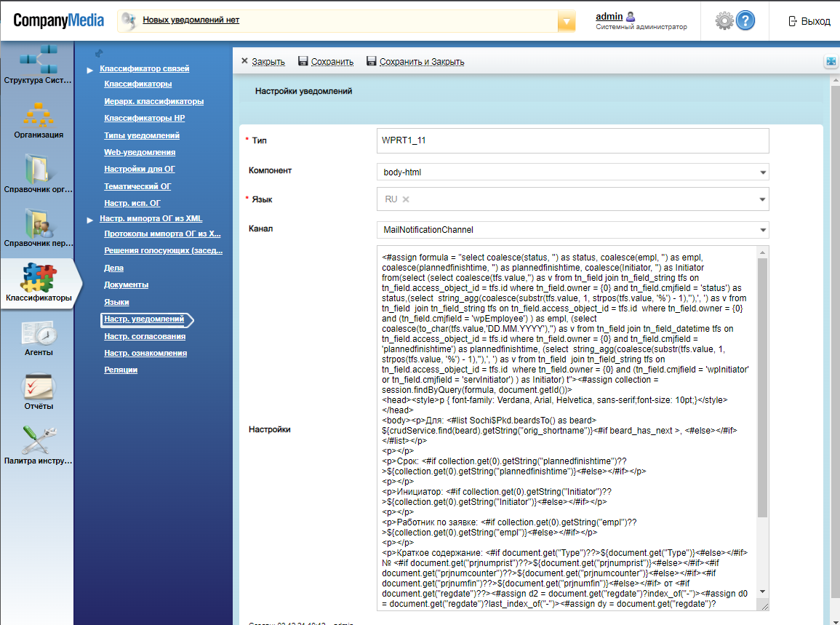Open Настр. согласования item
This screenshot has height=625, width=840.
145,337
